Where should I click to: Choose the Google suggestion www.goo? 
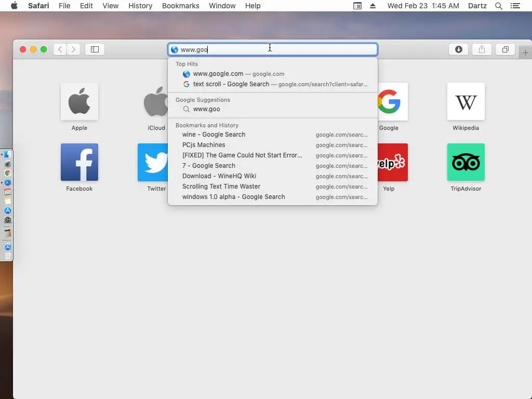tap(273, 109)
